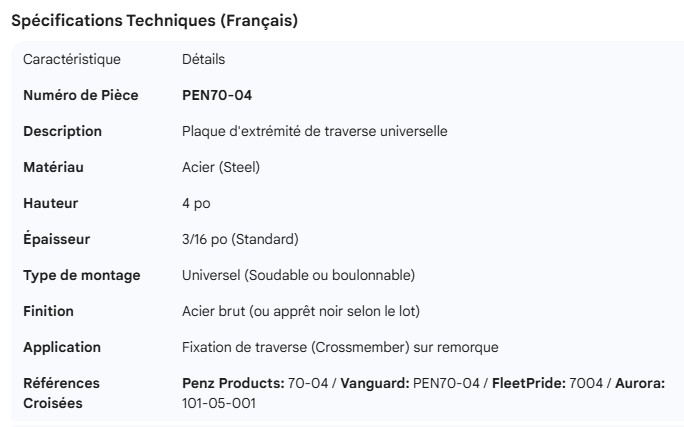
Task: Select the Description row label
Action: [62, 132]
